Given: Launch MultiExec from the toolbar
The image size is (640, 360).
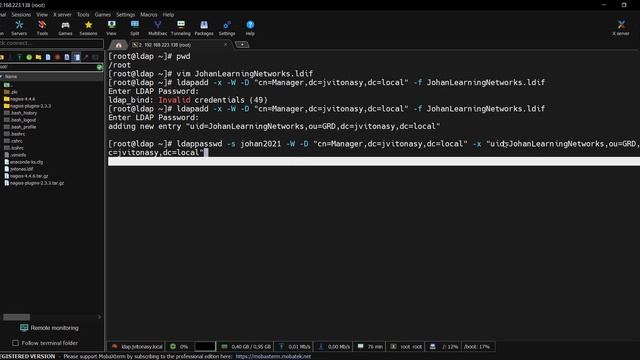Looking at the screenshot, I should [x=158, y=28].
